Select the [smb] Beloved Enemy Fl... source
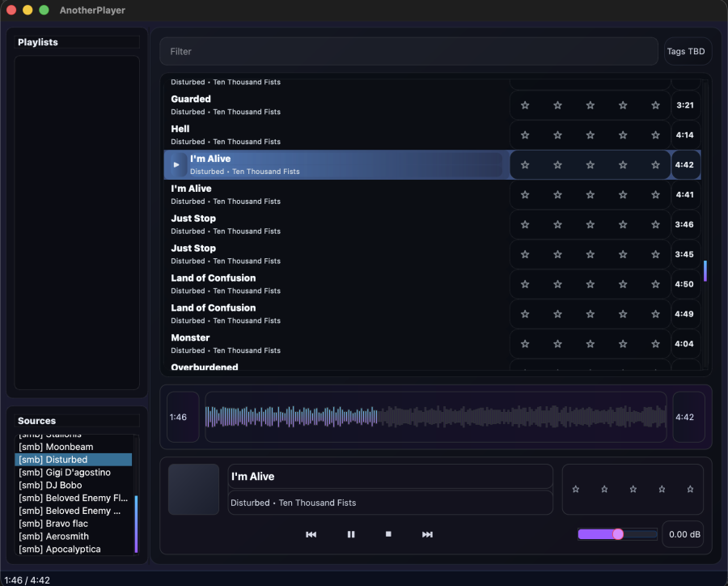 click(x=74, y=498)
